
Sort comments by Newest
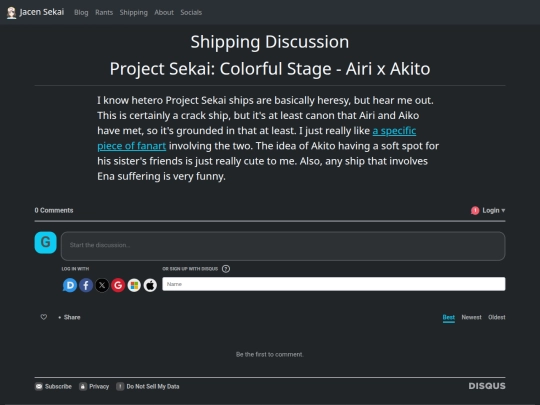coord(471,318)
